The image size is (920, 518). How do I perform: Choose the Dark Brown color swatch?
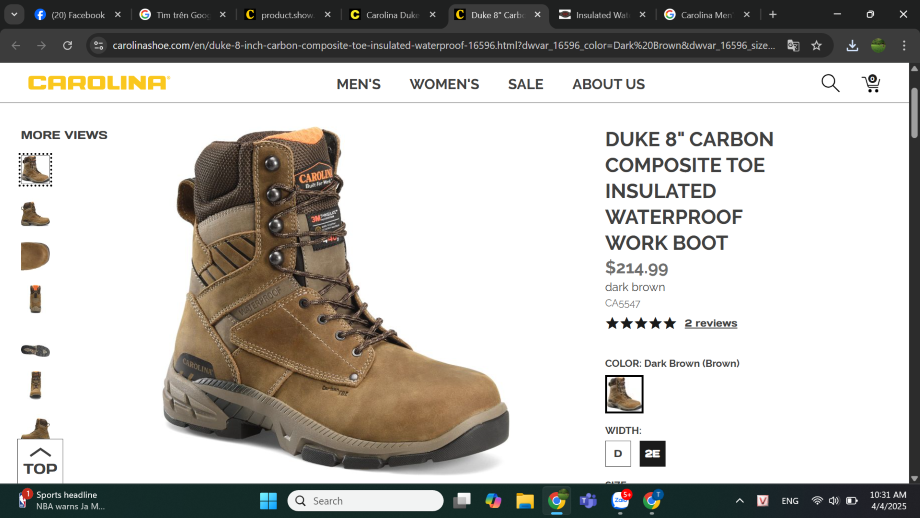(x=624, y=394)
